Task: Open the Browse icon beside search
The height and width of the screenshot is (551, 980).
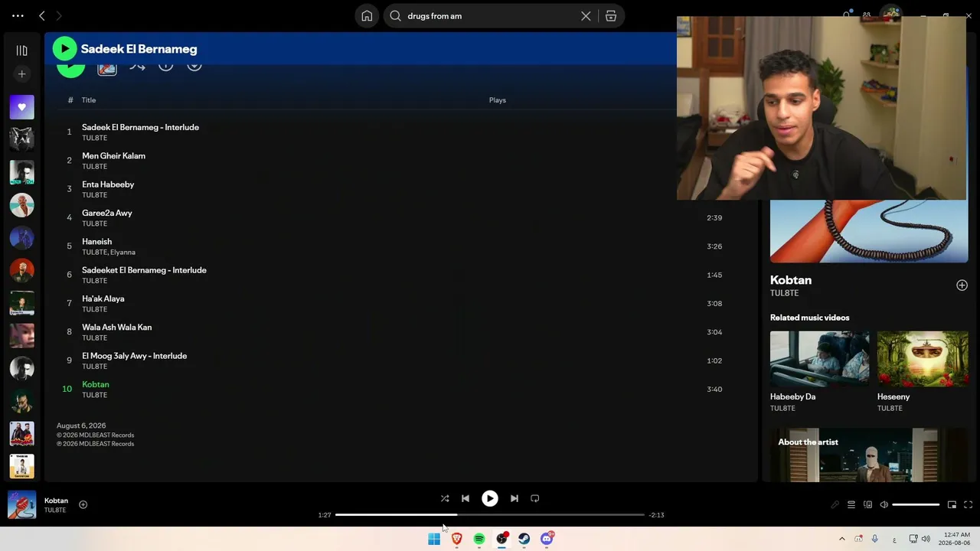Action: [x=611, y=16]
